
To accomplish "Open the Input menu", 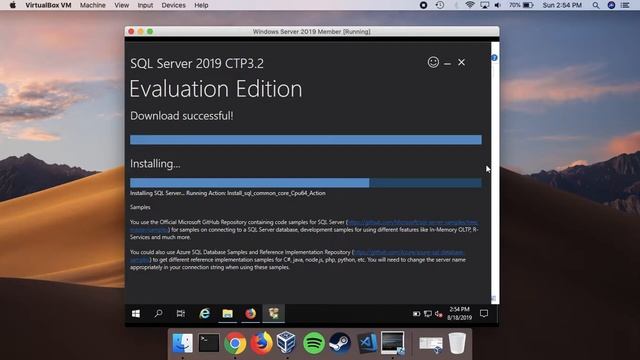I will [145, 5].
